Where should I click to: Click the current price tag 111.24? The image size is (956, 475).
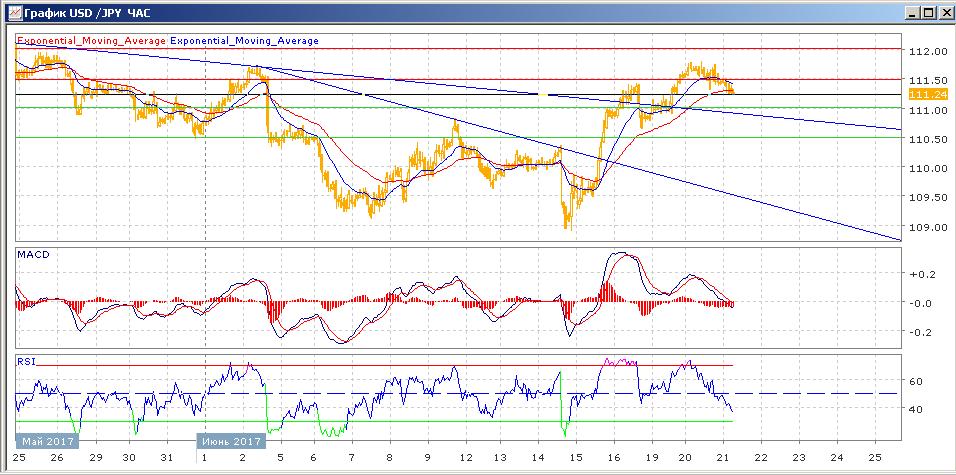coord(925,94)
